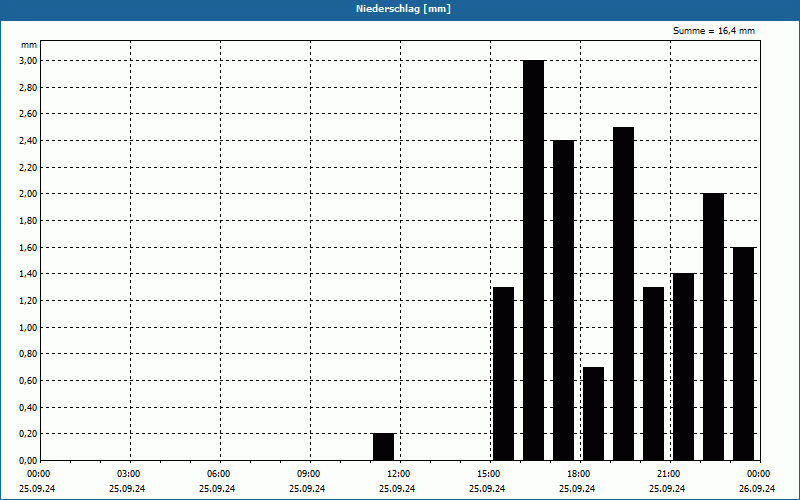This screenshot has height=500, width=800.
Task: Select the 1,40 mm bar after 21:00
Action: (684, 367)
